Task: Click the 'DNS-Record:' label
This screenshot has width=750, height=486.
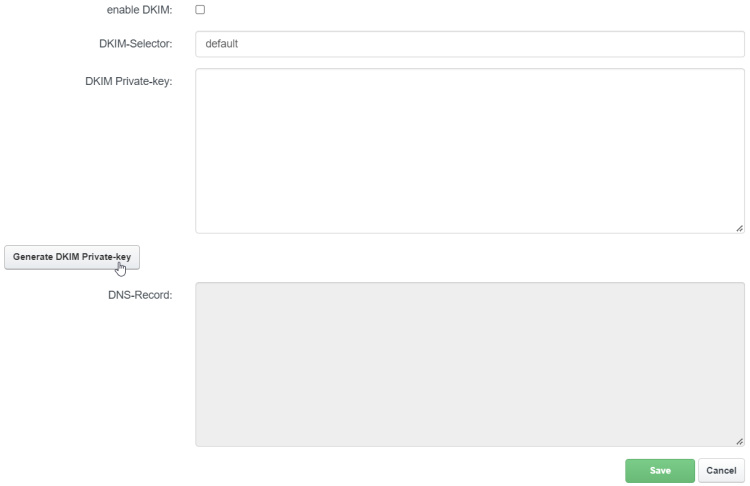Action: (x=140, y=295)
